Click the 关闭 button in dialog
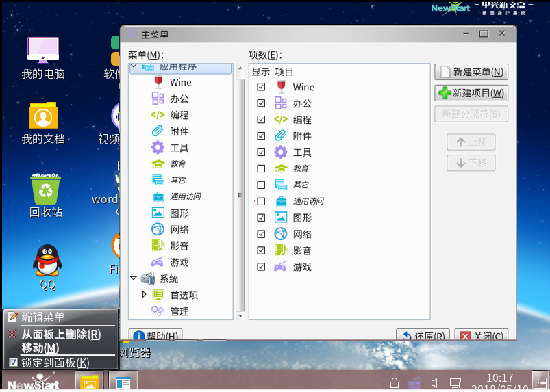Image resolution: width=550 pixels, height=392 pixels. (481, 336)
